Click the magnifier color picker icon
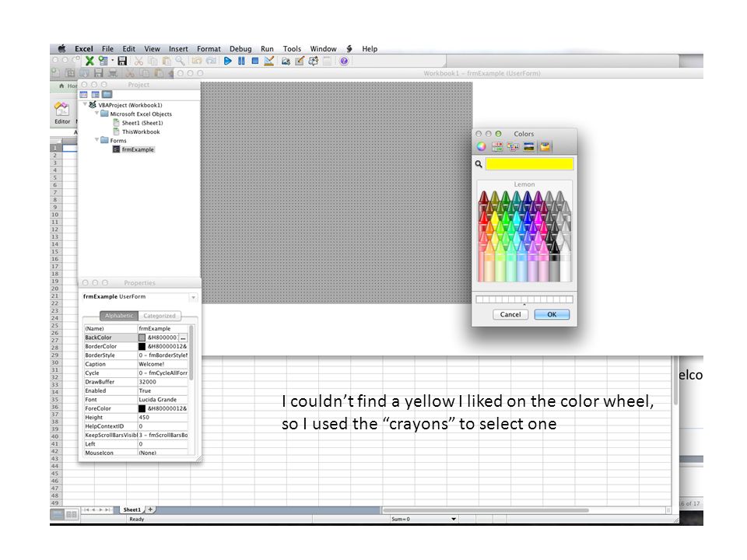Image resolution: width=747 pixels, height=560 pixels. [x=479, y=164]
